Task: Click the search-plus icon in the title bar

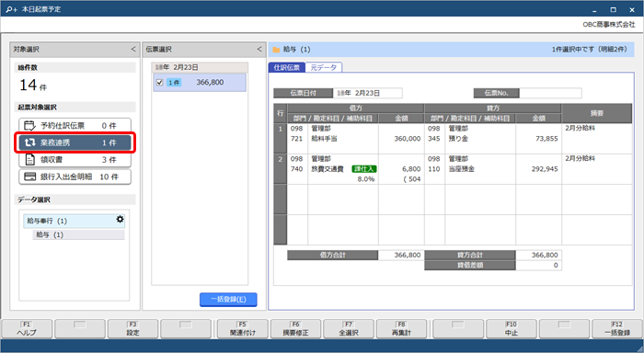Action: [11, 9]
